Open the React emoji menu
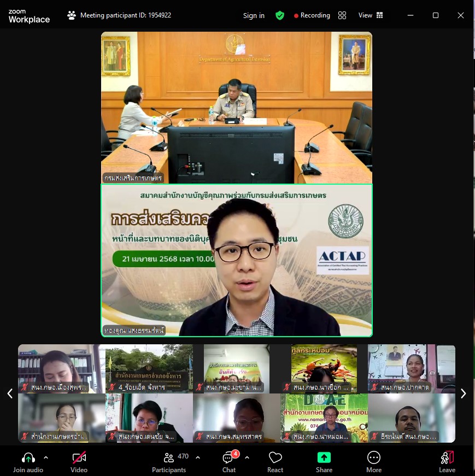The width and height of the screenshot is (475, 476). pos(275,457)
